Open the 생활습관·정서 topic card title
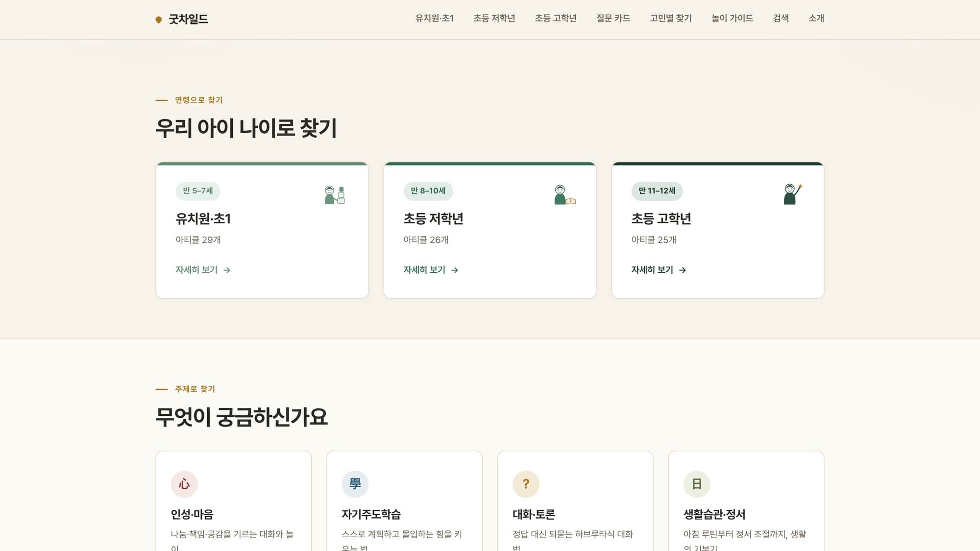This screenshot has width=980, height=551. [x=714, y=514]
